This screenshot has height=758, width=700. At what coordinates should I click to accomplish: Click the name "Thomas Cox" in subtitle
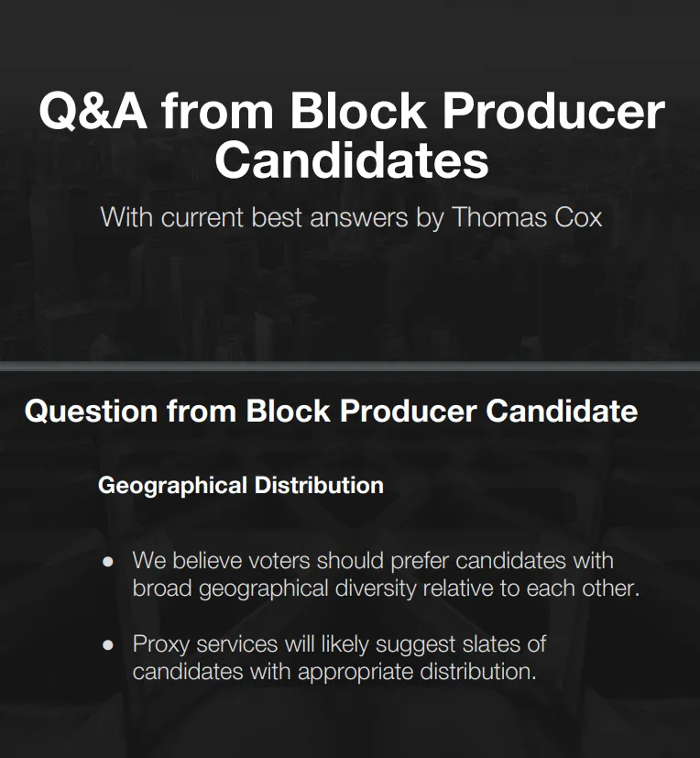coord(527,217)
